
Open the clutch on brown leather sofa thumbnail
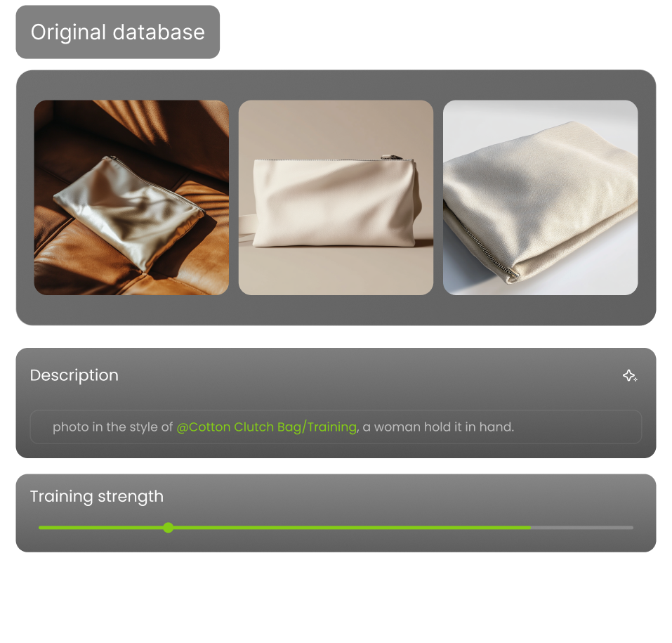[131, 197]
